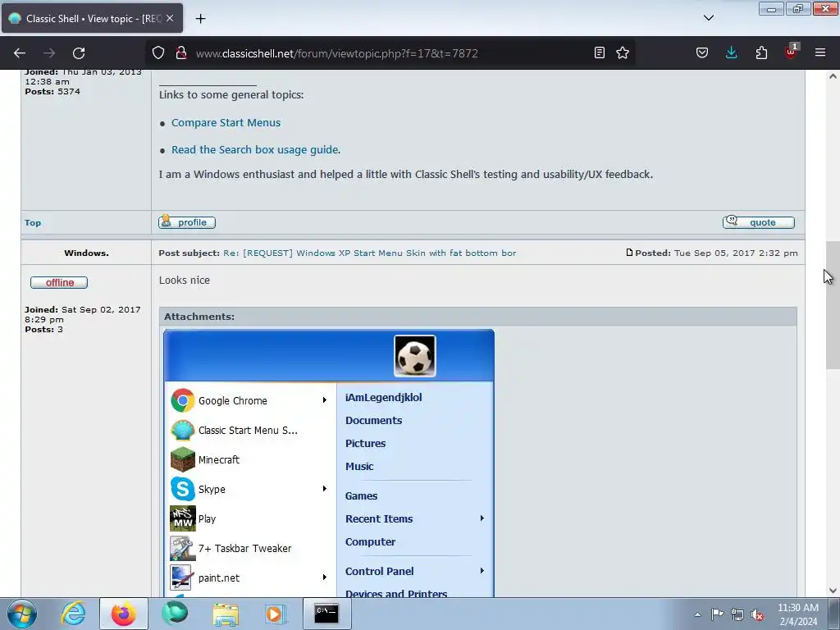Expand Google Chrome submenu arrow
Viewport: 840px width, 630px height.
click(x=325, y=400)
